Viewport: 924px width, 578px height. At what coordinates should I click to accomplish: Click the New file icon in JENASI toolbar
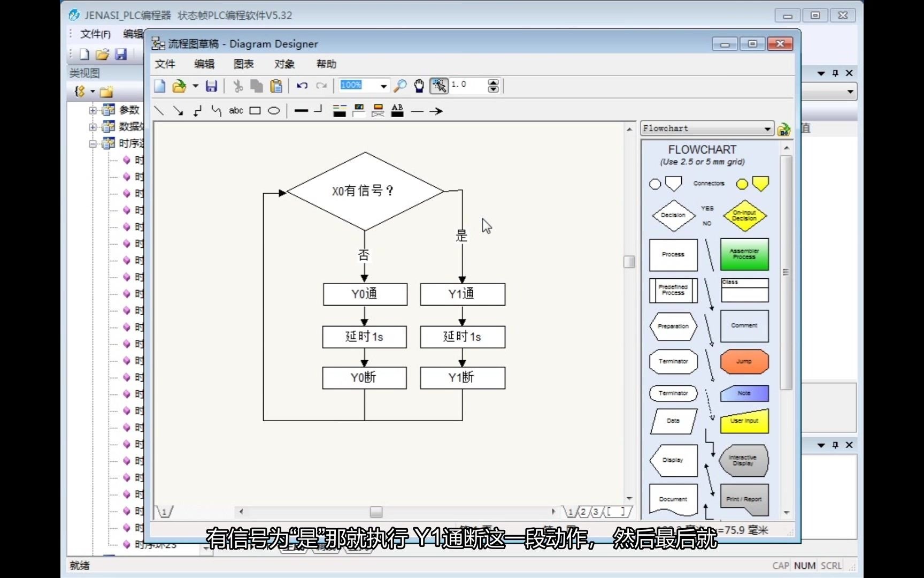point(84,54)
